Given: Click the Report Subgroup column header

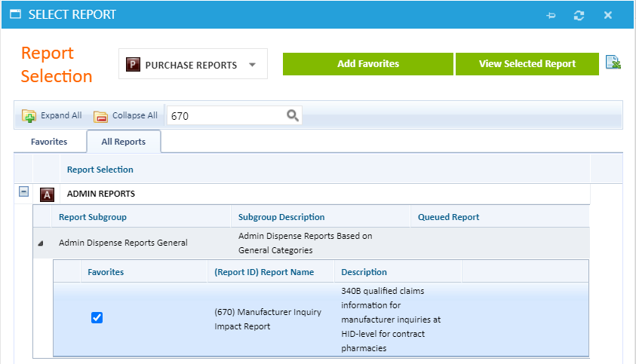Looking at the screenshot, I should pyautogui.click(x=93, y=217).
